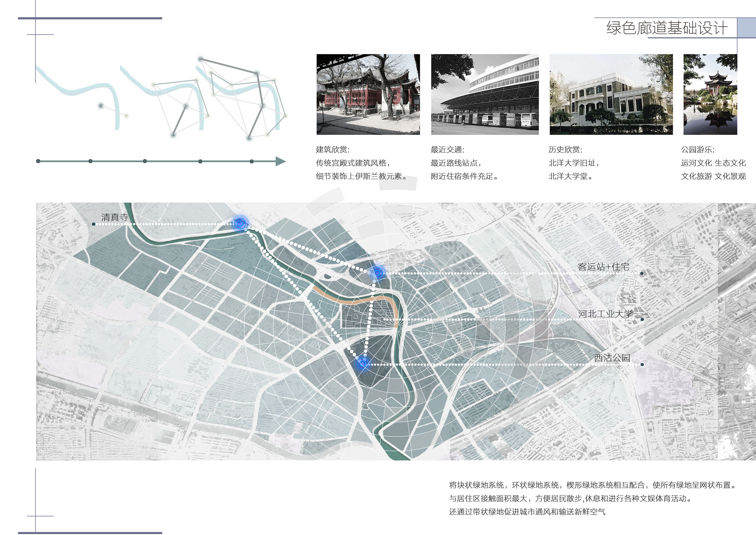Screen dimensions: 756x535
Task: Click the 客运站+住宅 map label
Action: [604, 267]
